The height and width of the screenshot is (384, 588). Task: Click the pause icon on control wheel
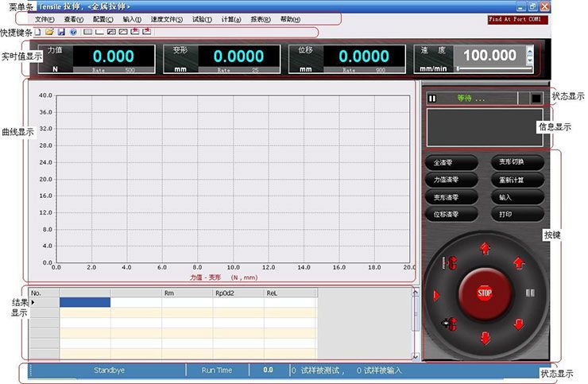531,293
